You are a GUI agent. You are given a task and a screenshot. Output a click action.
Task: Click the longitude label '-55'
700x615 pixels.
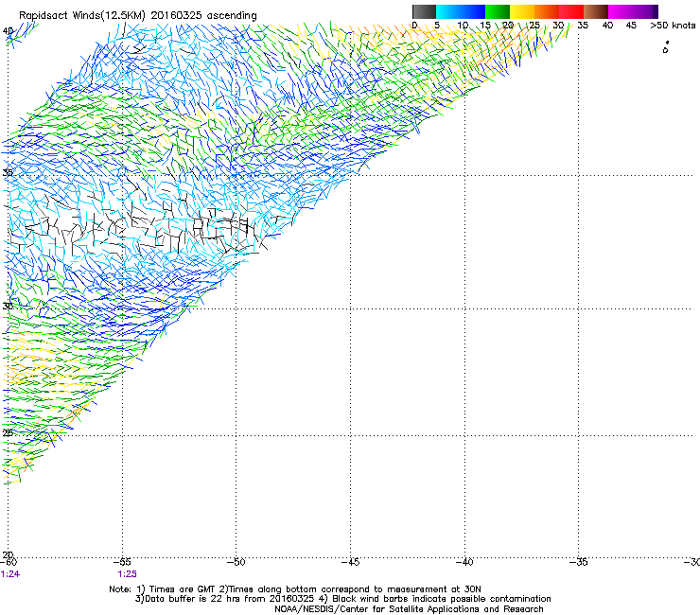[x=122, y=562]
